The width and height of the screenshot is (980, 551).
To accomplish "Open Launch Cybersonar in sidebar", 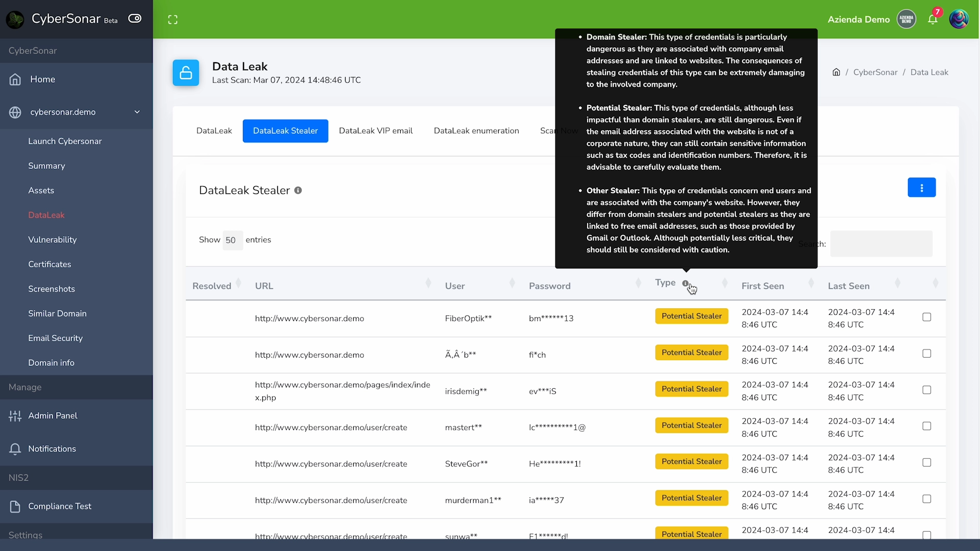I will point(65,141).
